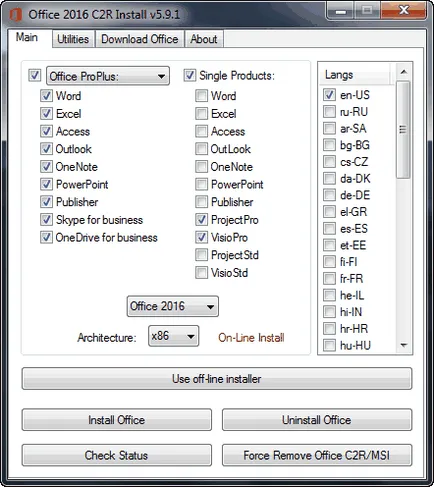
Task: Expand the Office 2016 version dropdown
Action: point(173,306)
